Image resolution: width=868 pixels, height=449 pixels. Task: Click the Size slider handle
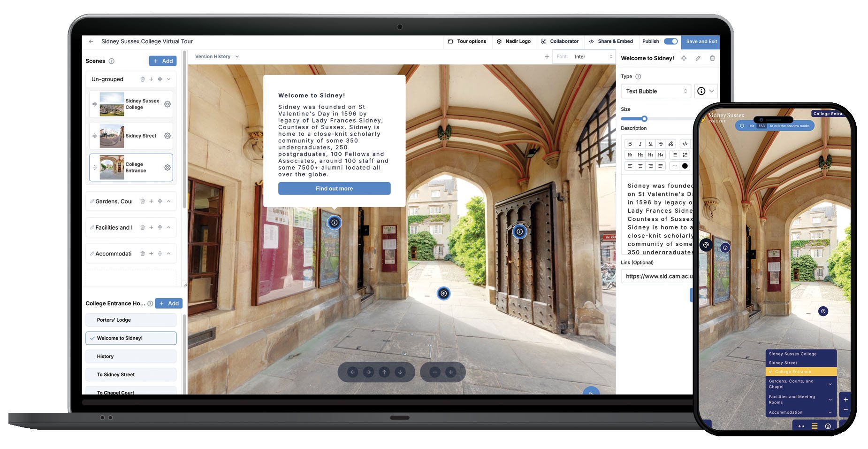(644, 119)
